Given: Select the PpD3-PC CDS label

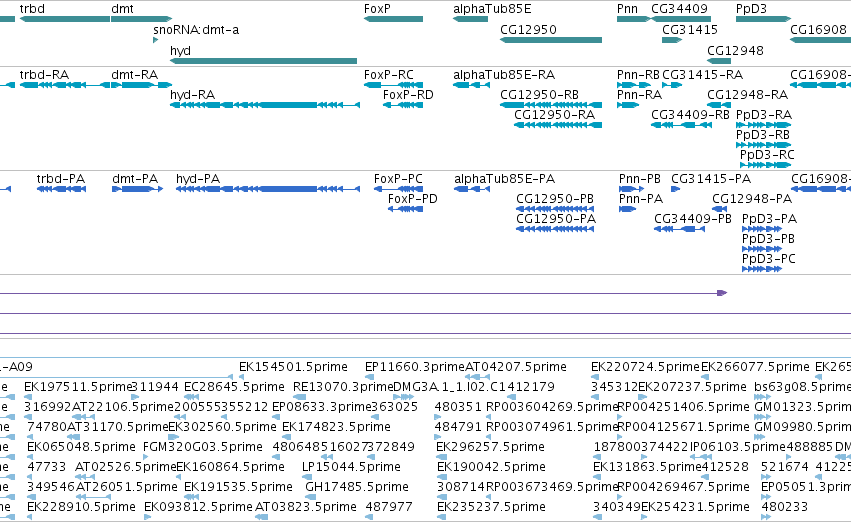Looking at the screenshot, I should pyautogui.click(x=769, y=259).
